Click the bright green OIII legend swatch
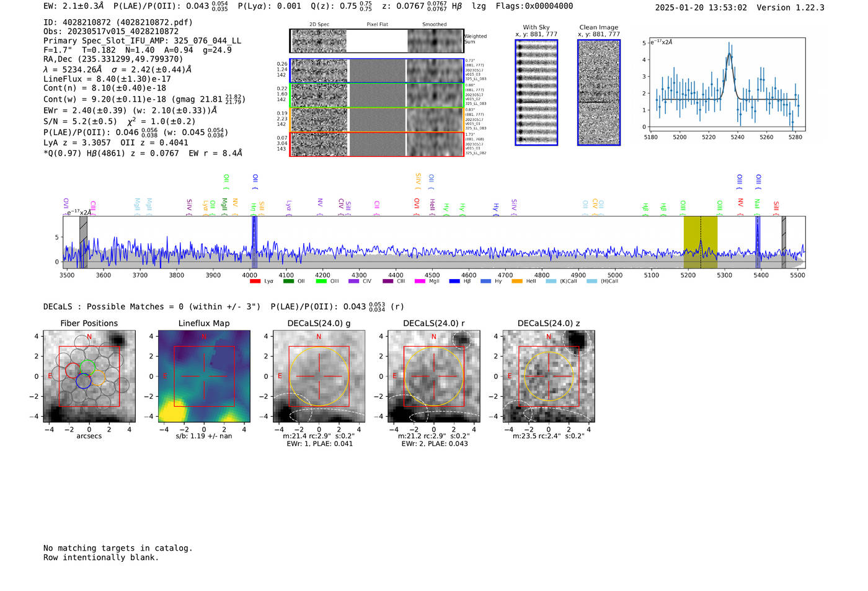This screenshot has width=868, height=591. [x=321, y=282]
